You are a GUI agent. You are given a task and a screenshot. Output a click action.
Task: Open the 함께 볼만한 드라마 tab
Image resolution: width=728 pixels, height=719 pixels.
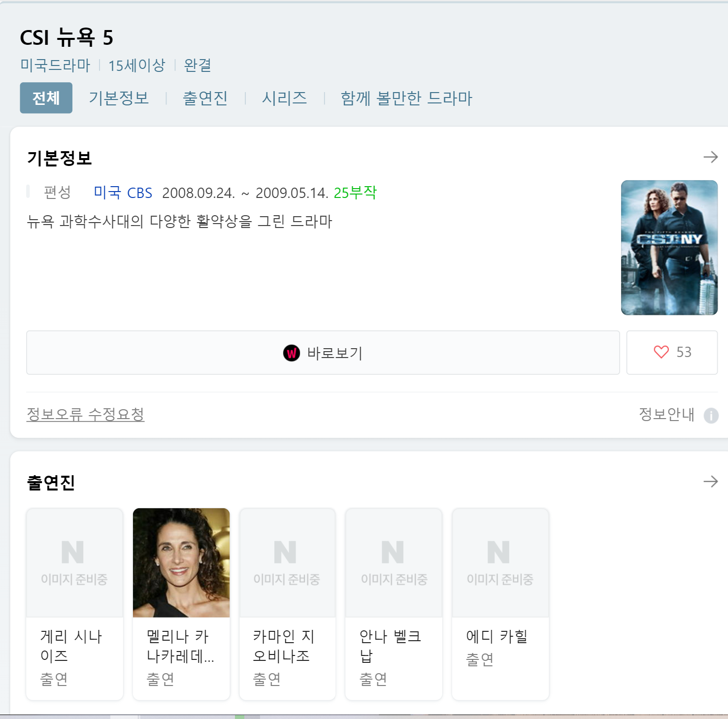406,98
